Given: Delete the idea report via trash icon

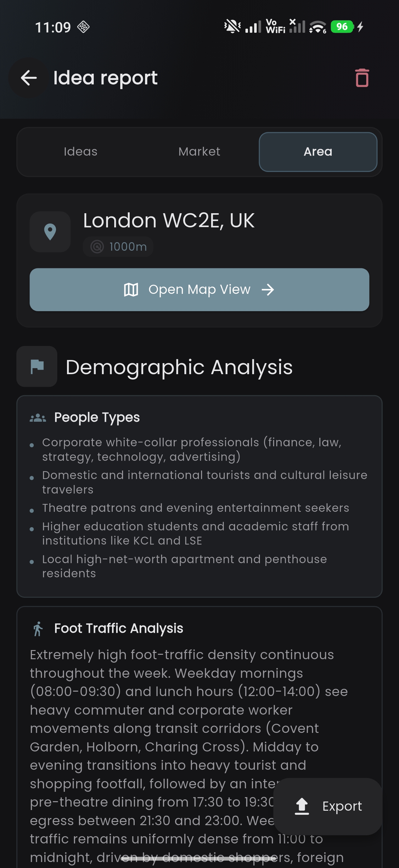Looking at the screenshot, I should 362,78.
